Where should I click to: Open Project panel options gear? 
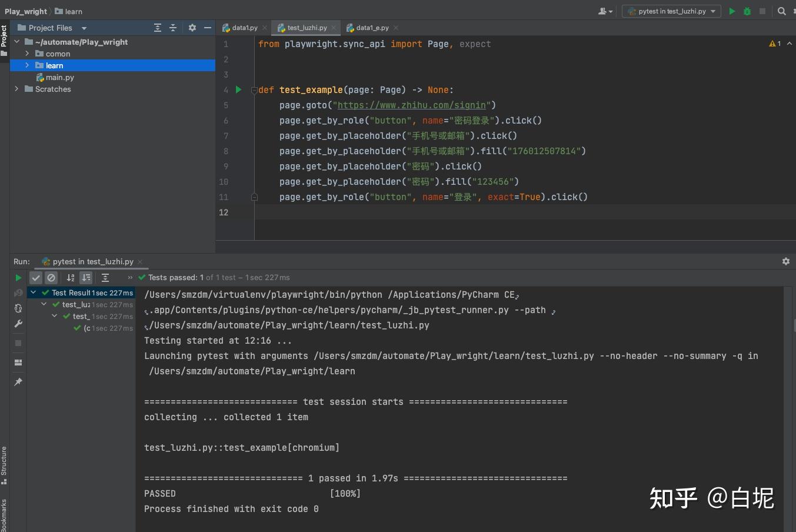tap(192, 28)
